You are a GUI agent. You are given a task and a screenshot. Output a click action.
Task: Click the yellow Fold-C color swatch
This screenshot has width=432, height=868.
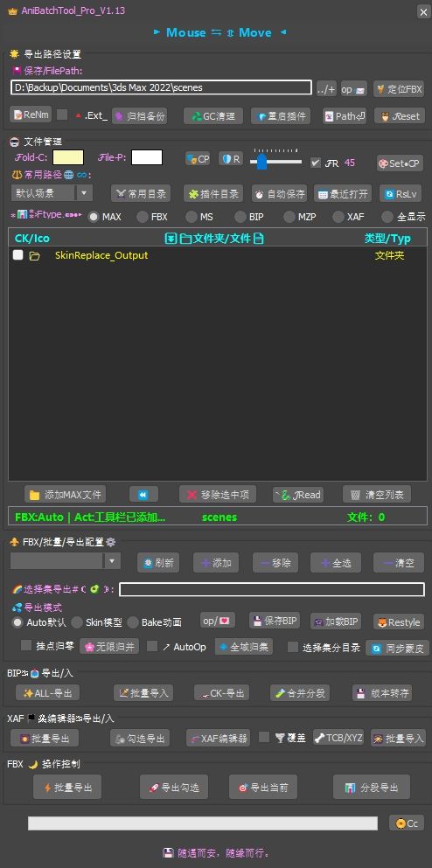coord(68,157)
